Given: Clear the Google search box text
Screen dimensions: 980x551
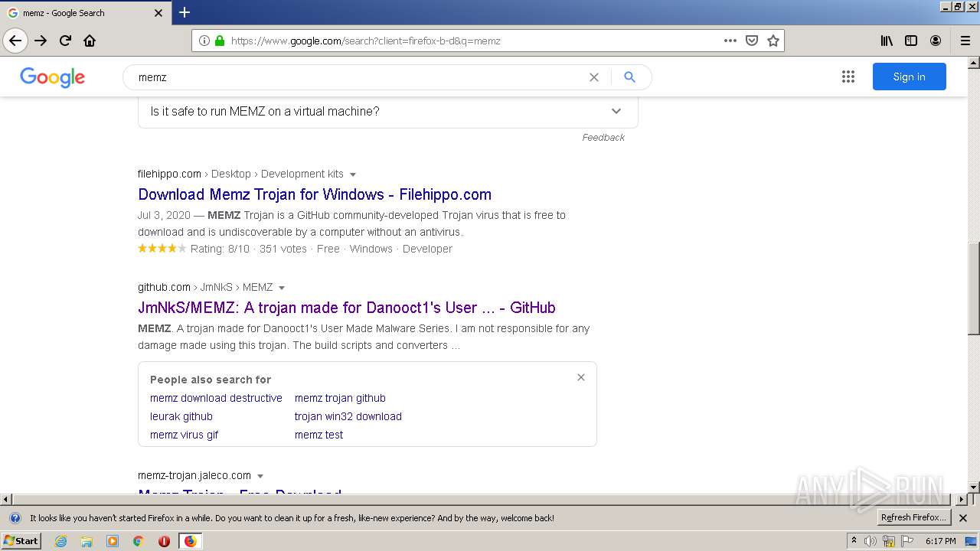Looking at the screenshot, I should coord(593,77).
